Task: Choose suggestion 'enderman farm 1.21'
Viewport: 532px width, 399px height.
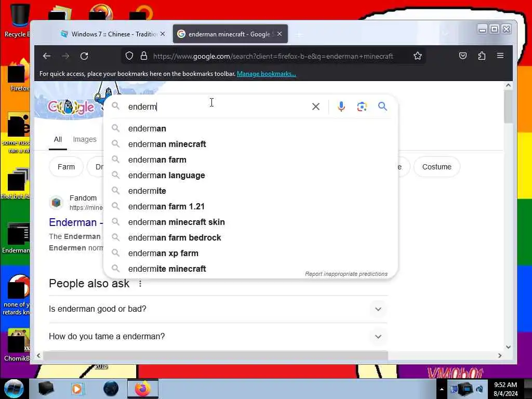Action: coord(250,207)
